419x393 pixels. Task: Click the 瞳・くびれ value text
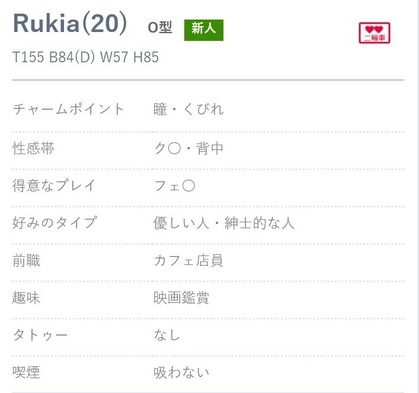point(188,109)
